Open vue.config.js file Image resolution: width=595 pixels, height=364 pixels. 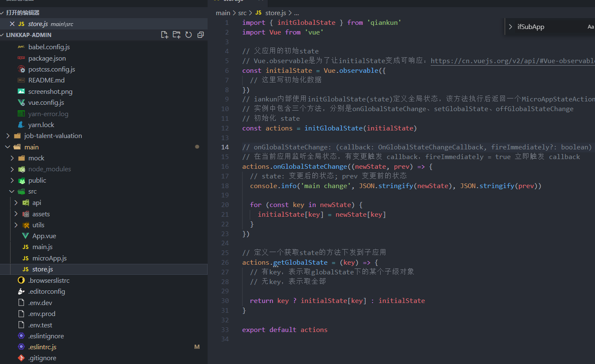tap(46, 103)
